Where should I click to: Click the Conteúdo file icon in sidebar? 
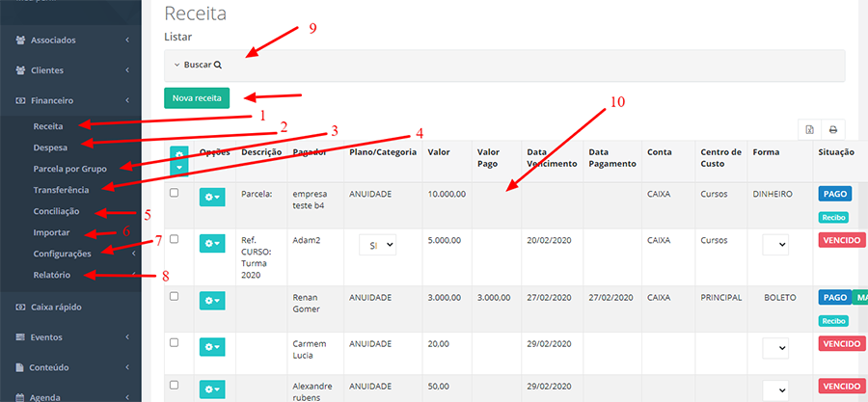pyautogui.click(x=20, y=367)
